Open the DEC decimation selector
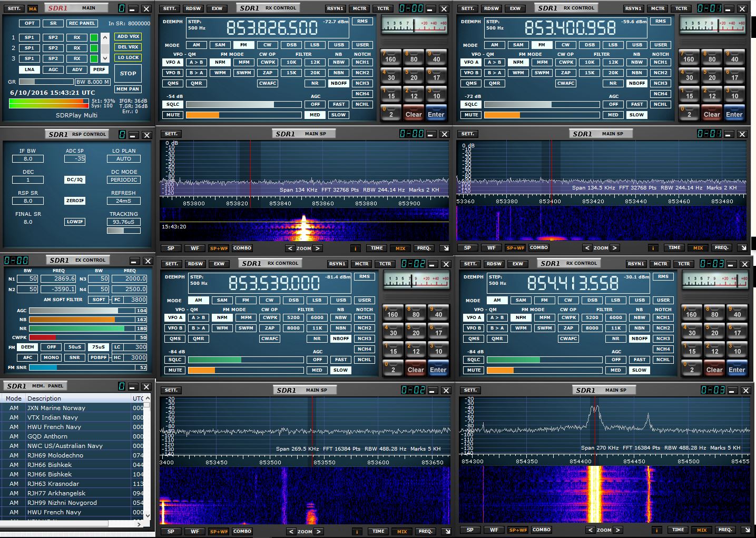Image resolution: width=756 pixels, height=538 pixels. point(27,180)
